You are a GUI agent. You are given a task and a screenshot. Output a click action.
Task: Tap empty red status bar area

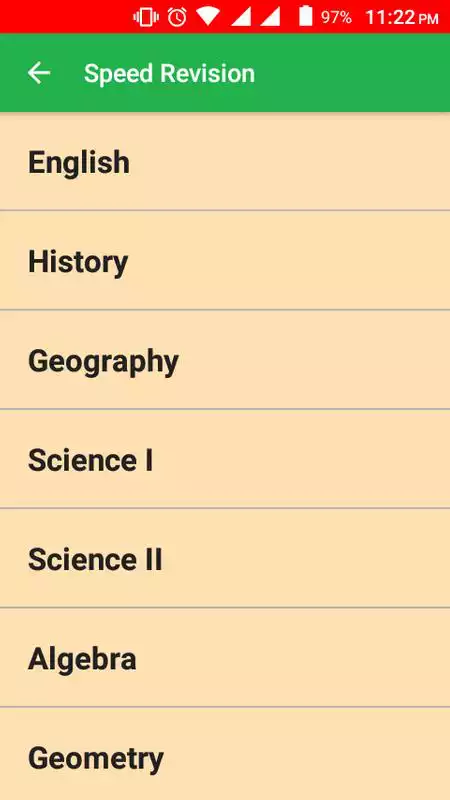64,17
